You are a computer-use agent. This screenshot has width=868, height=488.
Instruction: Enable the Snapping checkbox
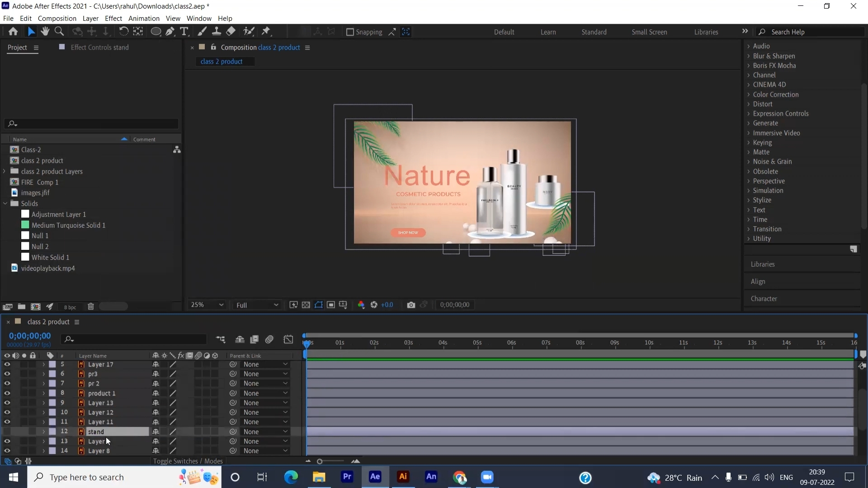[350, 32]
